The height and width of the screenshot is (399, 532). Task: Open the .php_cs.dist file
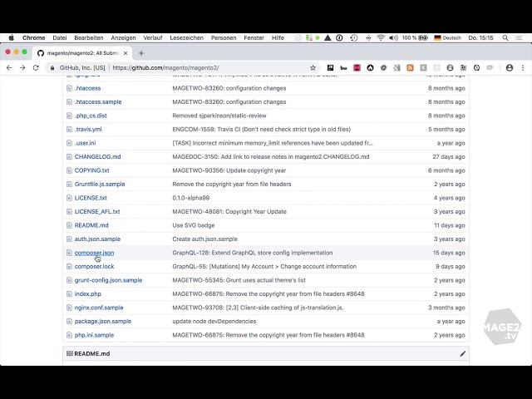pyautogui.click(x=91, y=116)
